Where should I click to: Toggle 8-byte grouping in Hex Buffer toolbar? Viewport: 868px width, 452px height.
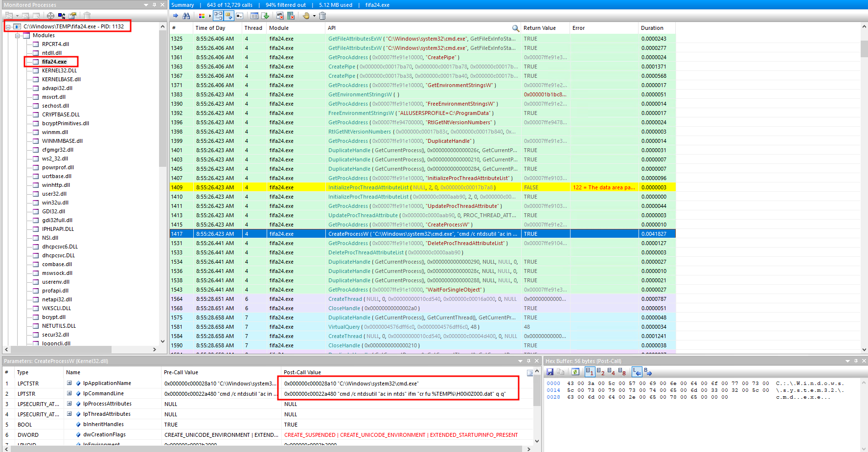pyautogui.click(x=622, y=372)
